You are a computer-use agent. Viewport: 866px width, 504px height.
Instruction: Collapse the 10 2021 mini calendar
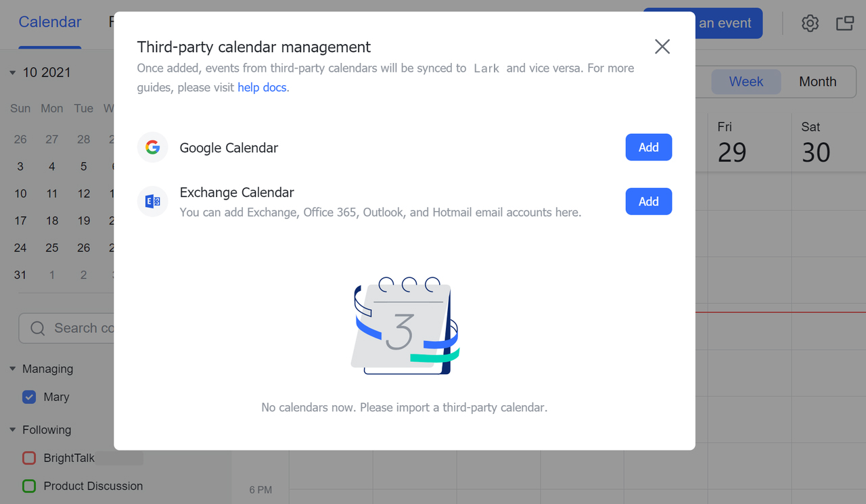click(13, 73)
